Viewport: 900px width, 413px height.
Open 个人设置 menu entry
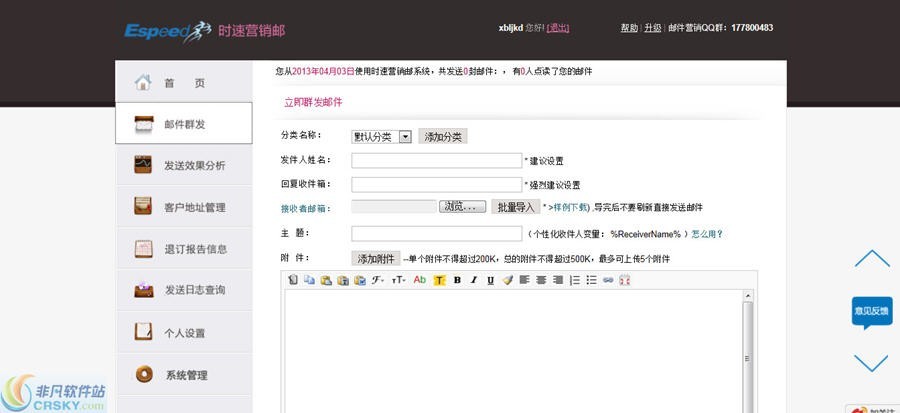(184, 333)
